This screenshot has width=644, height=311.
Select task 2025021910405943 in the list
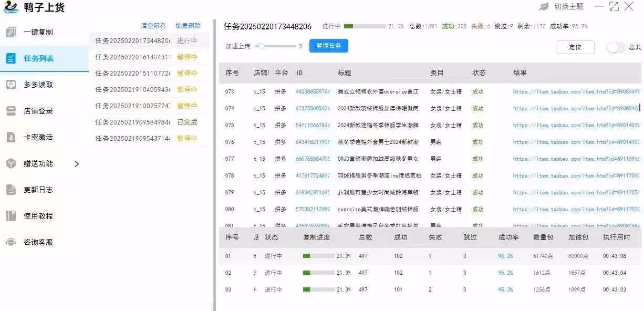click(x=150, y=89)
